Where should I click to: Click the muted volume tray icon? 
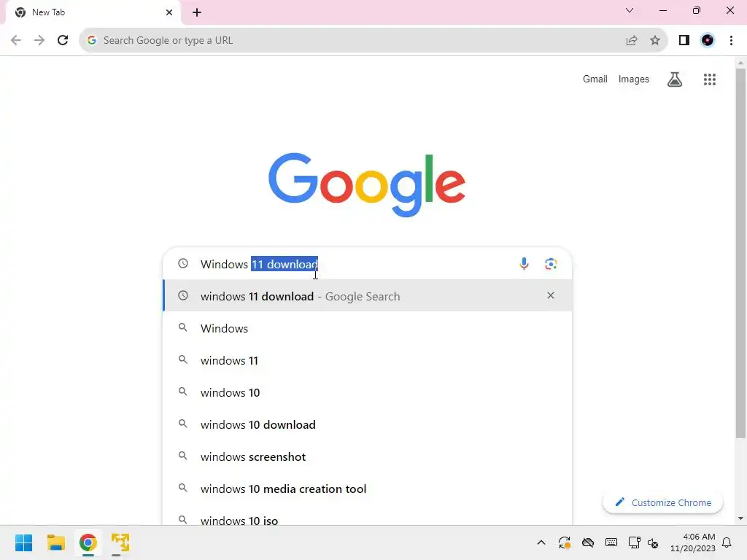653,542
